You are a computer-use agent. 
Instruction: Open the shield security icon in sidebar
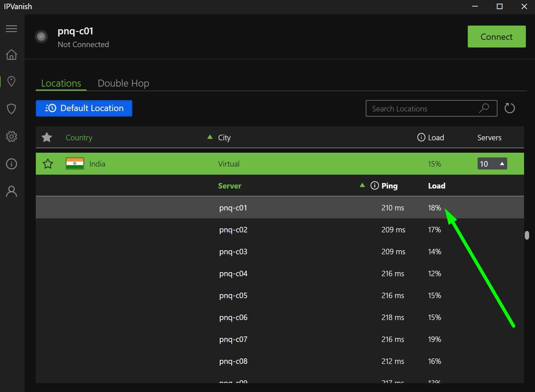pos(11,109)
